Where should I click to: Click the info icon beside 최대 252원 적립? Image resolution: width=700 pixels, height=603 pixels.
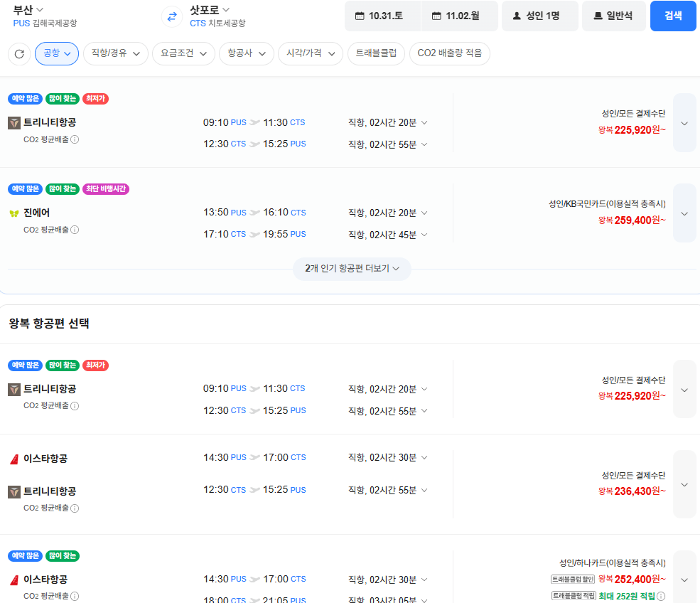tap(661, 596)
